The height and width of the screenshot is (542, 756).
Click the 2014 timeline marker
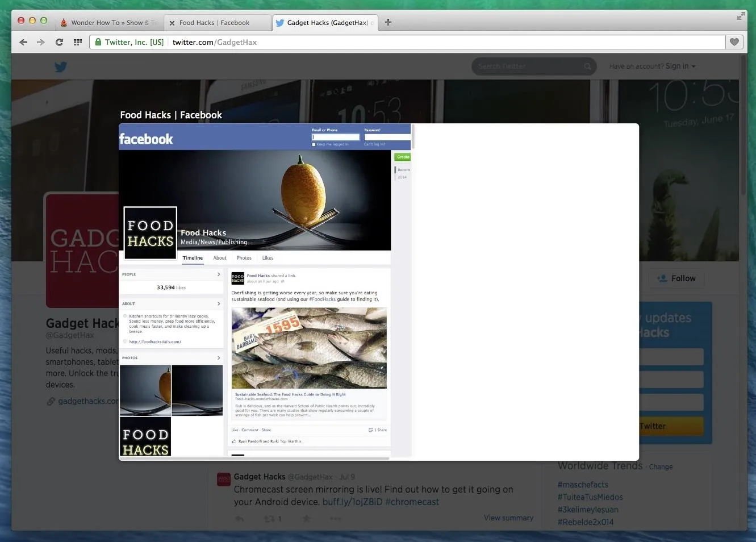[402, 177]
